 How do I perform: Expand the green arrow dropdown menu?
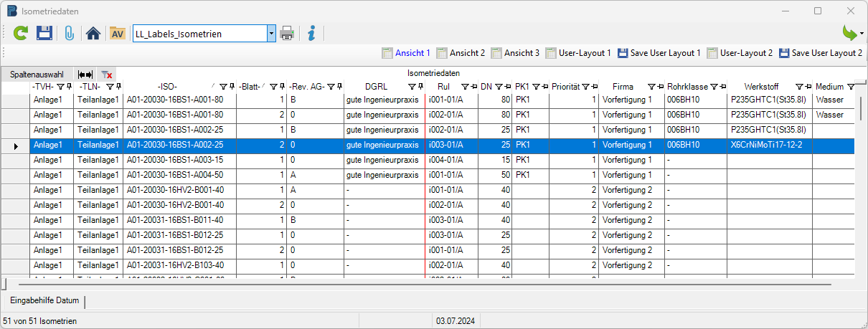pos(862,34)
